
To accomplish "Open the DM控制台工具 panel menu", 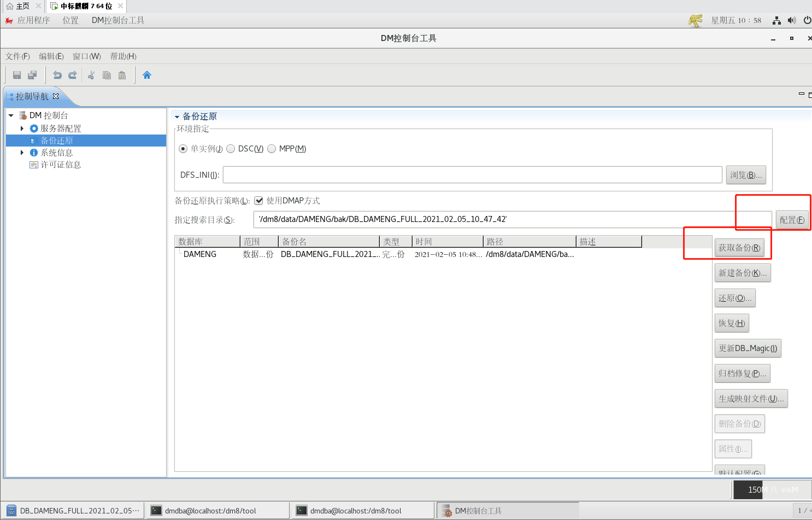I will pyautogui.click(x=118, y=20).
